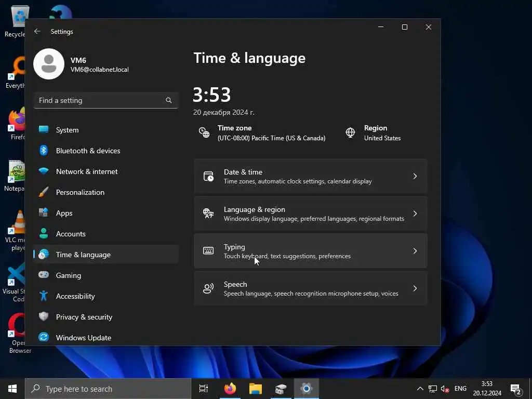Click the Apps icon in sidebar
Screen dimensions: 532x399
tap(44, 212)
